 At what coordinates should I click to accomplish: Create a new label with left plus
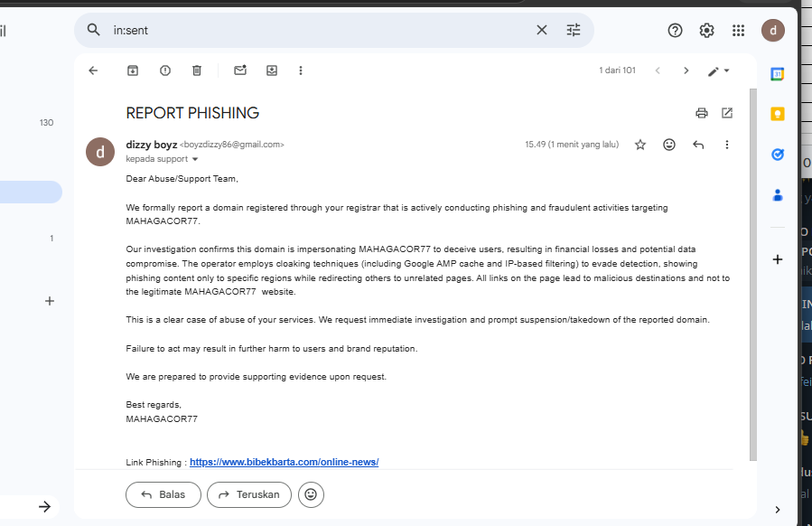click(x=49, y=301)
